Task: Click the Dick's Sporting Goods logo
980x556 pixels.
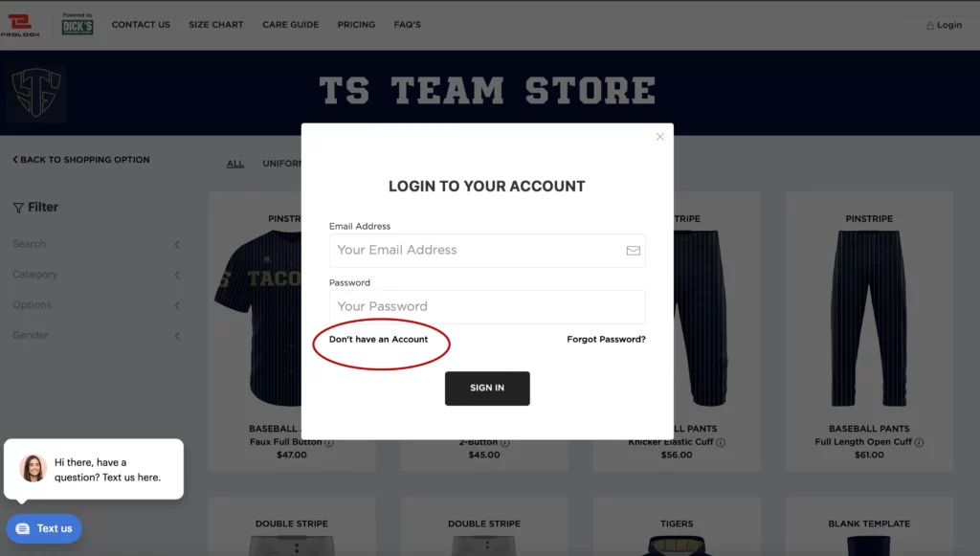Action: pyautogui.click(x=78, y=24)
